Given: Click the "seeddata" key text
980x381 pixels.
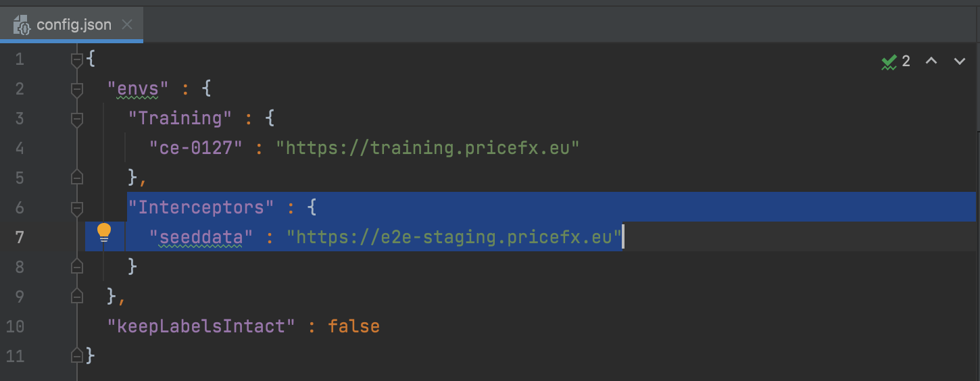Looking at the screenshot, I should pos(201,237).
